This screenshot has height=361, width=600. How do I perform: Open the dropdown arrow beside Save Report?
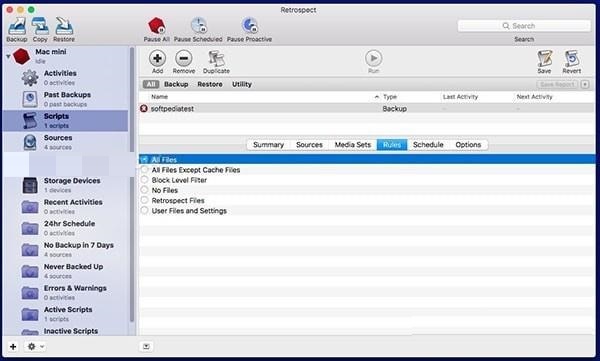pos(585,84)
